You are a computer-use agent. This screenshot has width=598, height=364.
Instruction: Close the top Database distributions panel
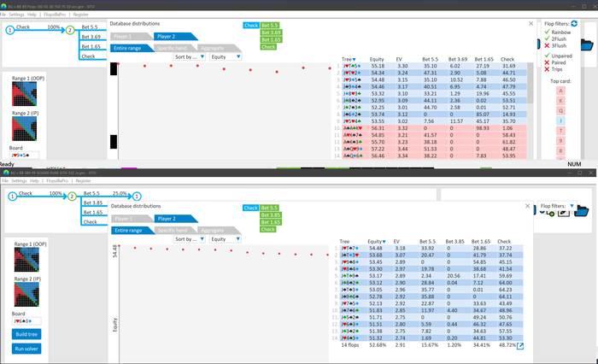click(x=531, y=24)
